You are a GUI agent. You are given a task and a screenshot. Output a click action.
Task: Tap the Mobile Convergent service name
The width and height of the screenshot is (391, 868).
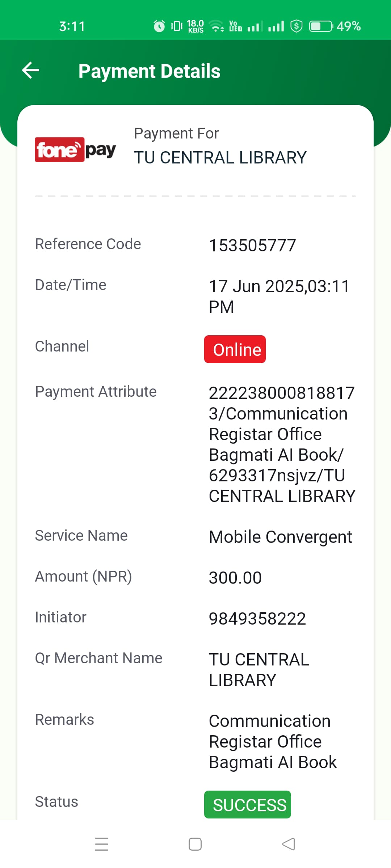[280, 537]
